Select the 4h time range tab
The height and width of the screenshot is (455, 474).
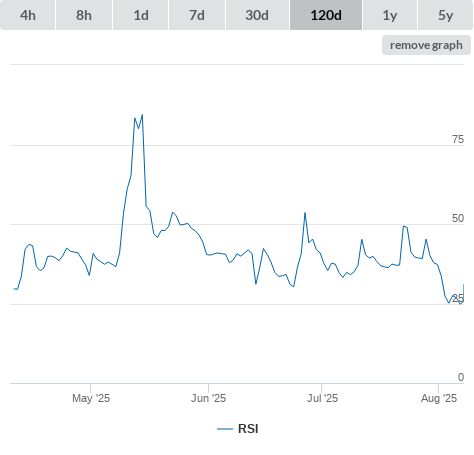pos(28,15)
